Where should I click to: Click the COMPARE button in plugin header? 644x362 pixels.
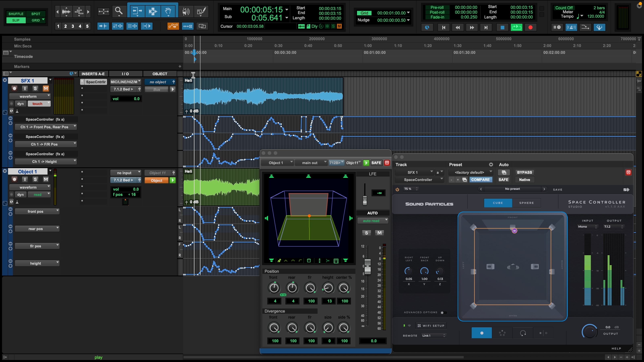coord(480,180)
